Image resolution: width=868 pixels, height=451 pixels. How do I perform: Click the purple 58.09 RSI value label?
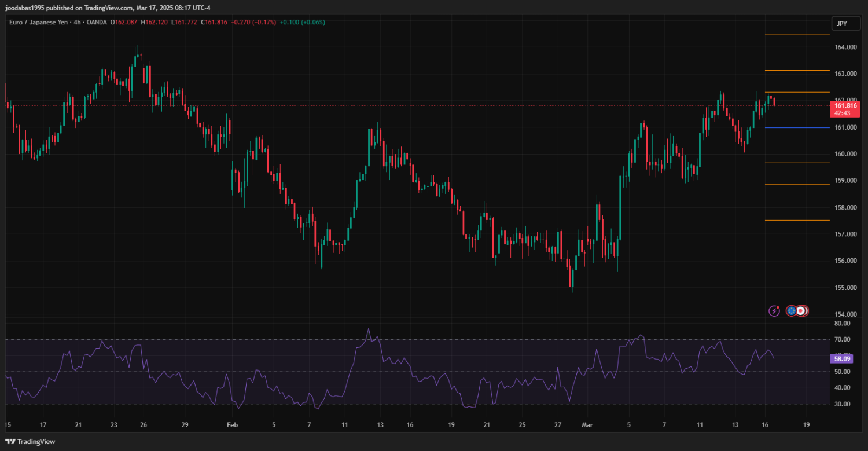tap(841, 359)
